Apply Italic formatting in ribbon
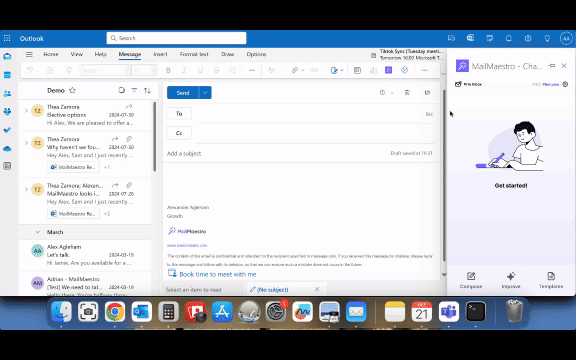 tap(184, 70)
